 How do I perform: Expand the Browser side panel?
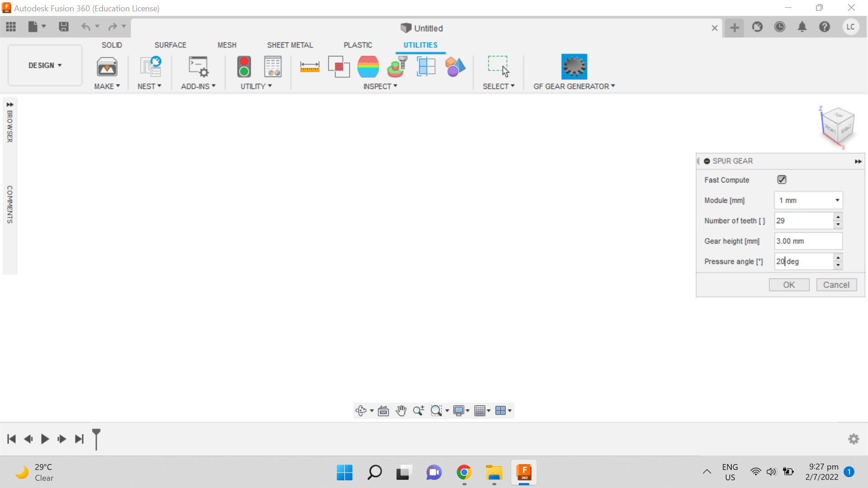coord(9,104)
